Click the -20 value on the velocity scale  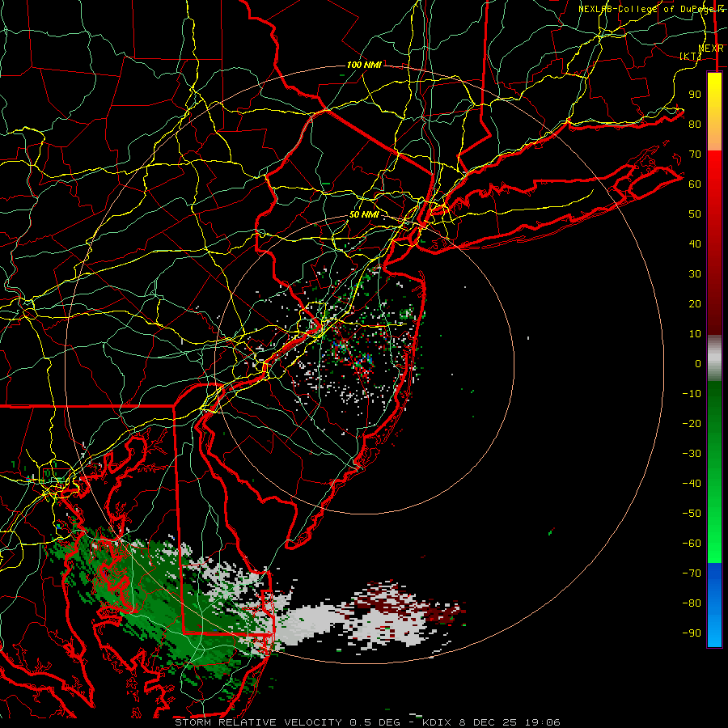(692, 423)
